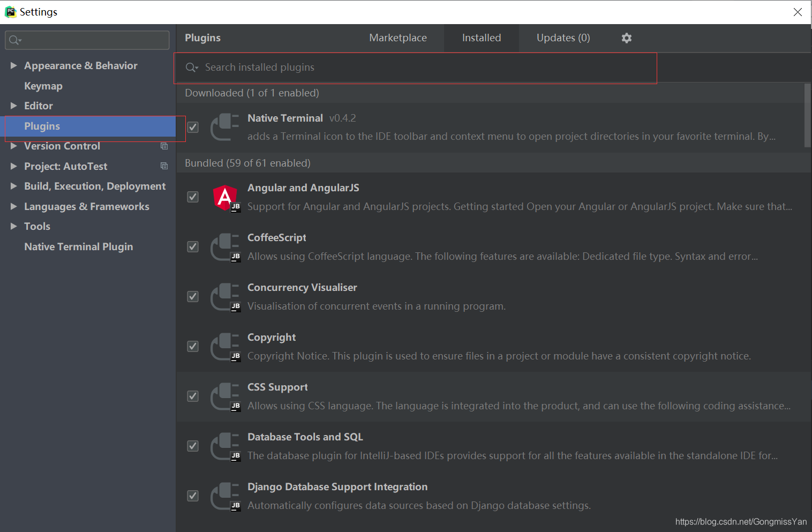Expand the Appearance & Behavior arrow
The height and width of the screenshot is (532, 812).
coord(14,65)
